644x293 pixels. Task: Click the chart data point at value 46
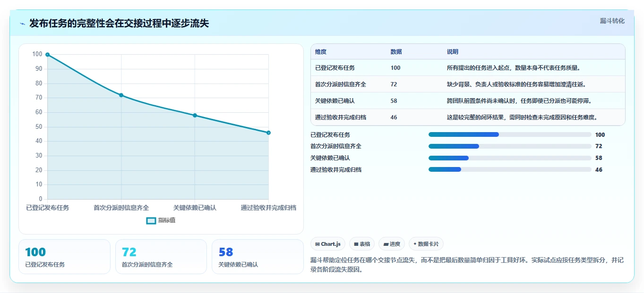pos(268,133)
